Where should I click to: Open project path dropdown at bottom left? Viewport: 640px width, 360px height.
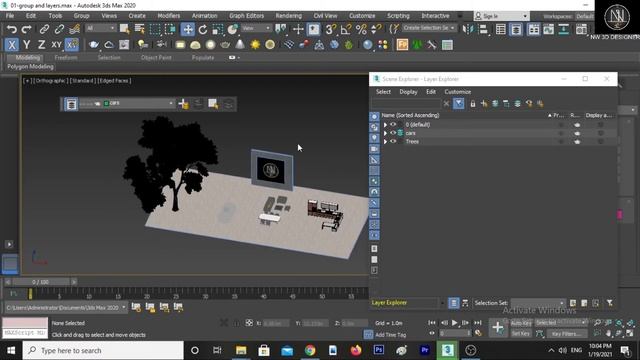pos(66,307)
